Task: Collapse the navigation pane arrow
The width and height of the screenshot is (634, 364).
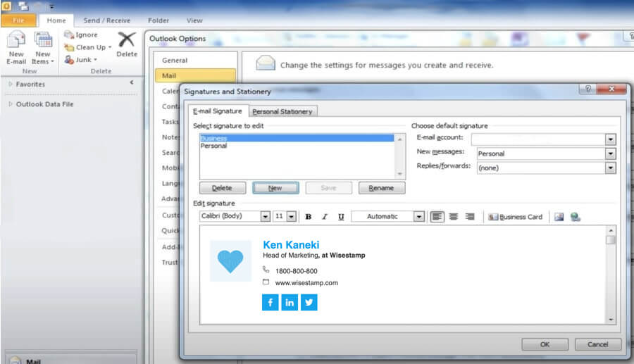Action: (x=132, y=82)
